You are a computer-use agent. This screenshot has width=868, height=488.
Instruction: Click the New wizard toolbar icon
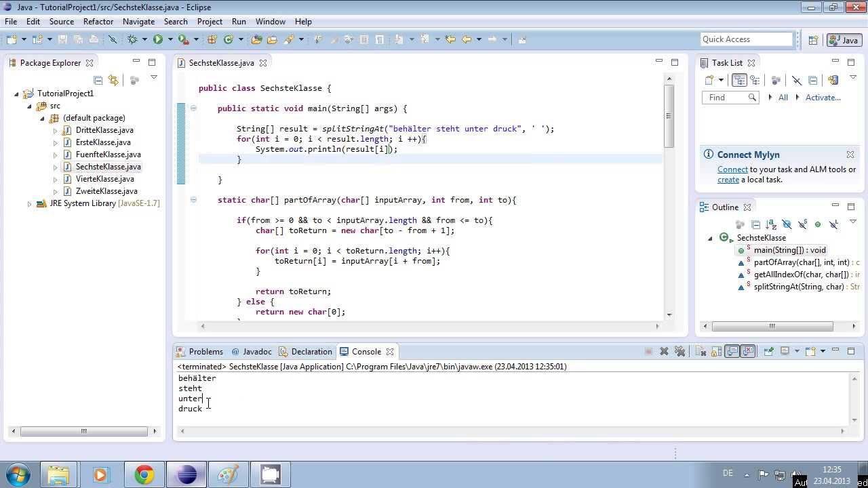pyautogui.click(x=12, y=39)
